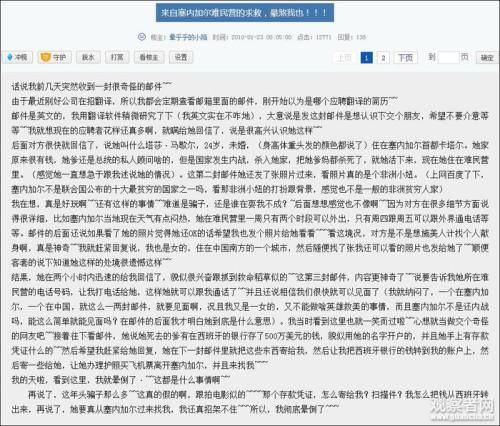The width and height of the screenshot is (500, 426).
Task: Select the 看楼主 filter button
Action: click(149, 57)
